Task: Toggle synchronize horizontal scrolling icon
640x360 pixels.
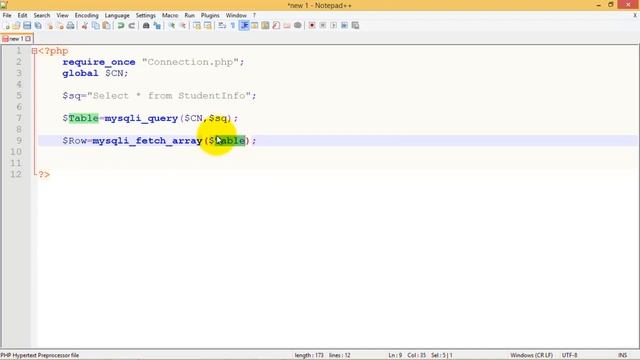Action: (207, 26)
